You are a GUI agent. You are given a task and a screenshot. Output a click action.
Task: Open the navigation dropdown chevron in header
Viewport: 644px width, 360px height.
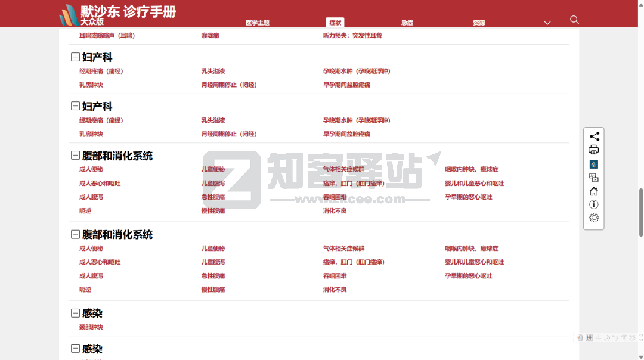(x=547, y=22)
